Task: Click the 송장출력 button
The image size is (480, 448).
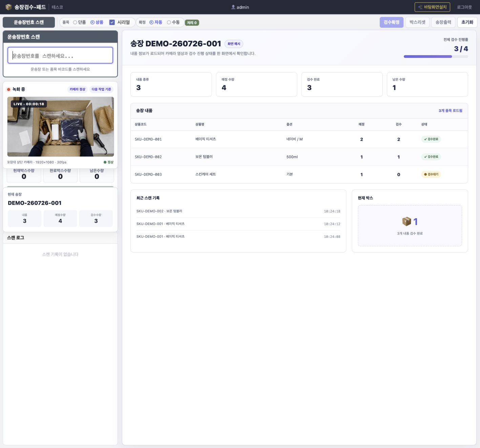Action: pyautogui.click(x=443, y=22)
